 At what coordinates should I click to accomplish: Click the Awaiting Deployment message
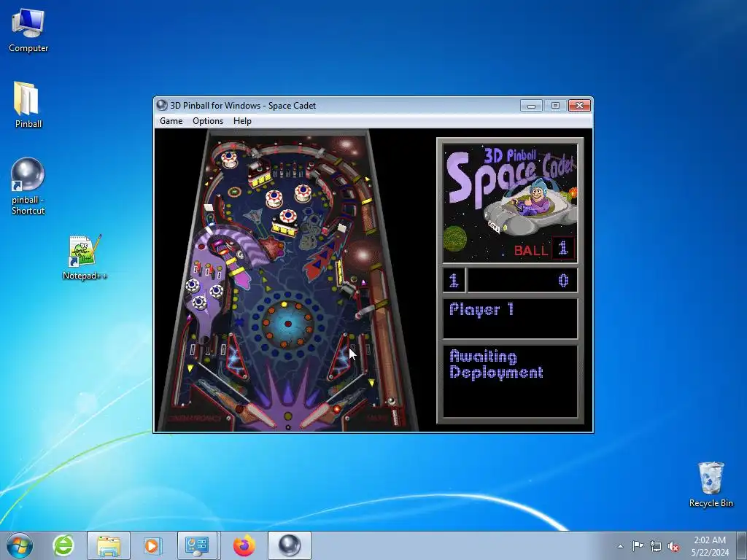coord(496,365)
